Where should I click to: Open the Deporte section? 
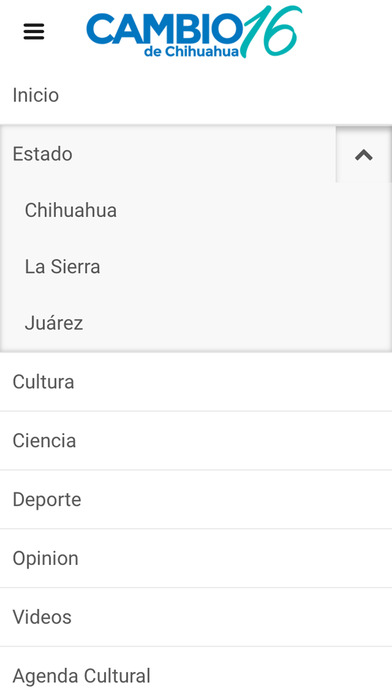196,500
